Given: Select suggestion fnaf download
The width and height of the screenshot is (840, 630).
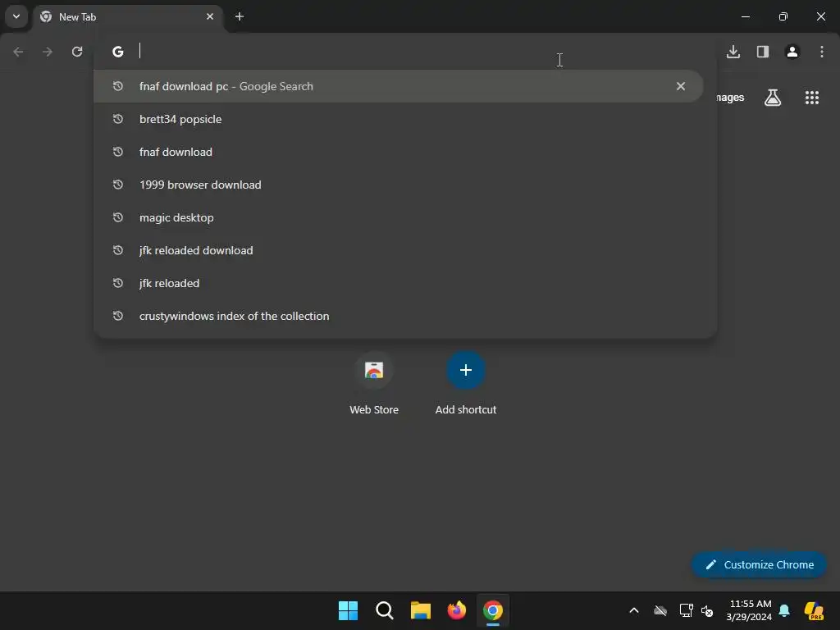Looking at the screenshot, I should (x=398, y=152).
